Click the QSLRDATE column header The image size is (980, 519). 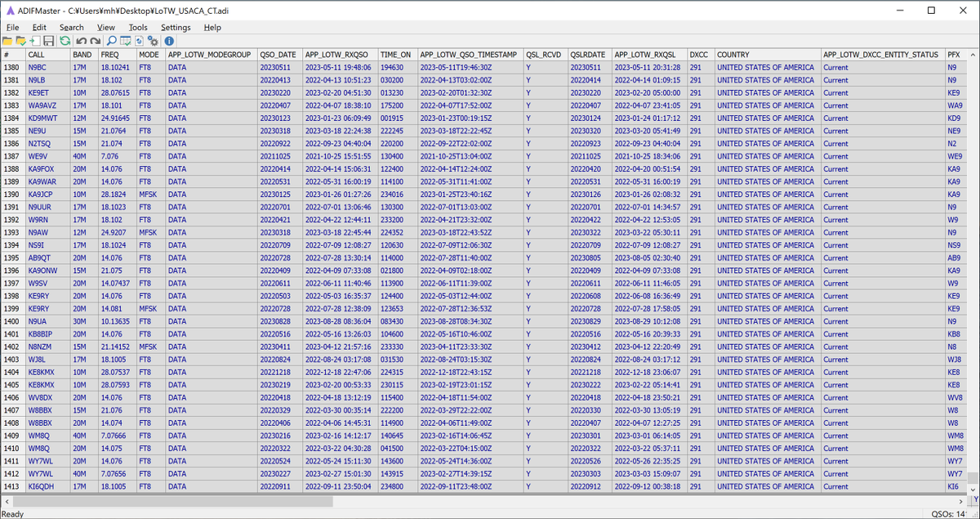[x=589, y=54]
